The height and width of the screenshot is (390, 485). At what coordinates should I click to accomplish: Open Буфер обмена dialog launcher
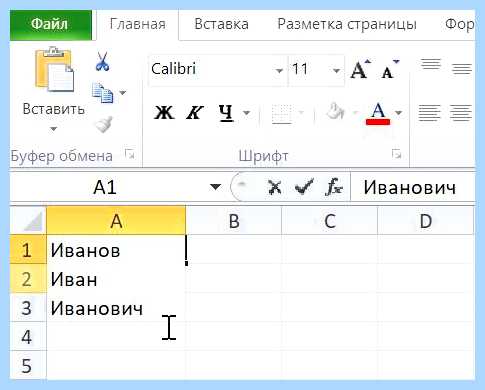tap(129, 154)
